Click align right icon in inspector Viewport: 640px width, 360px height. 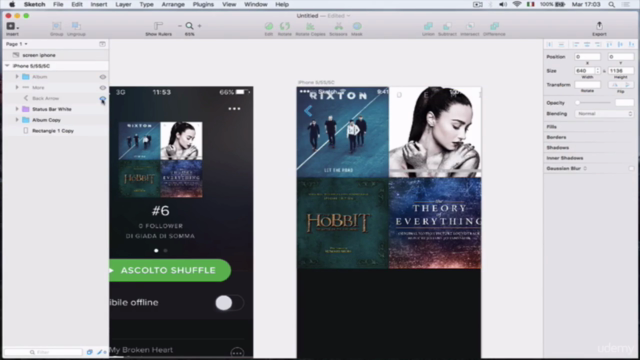598,44
